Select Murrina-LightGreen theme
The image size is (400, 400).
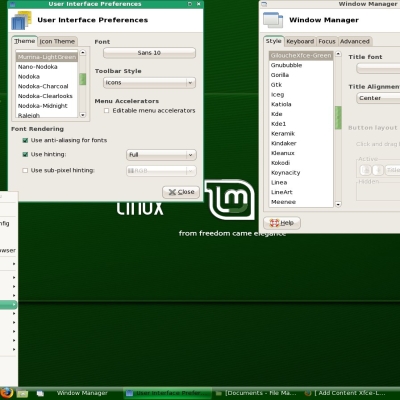pyautogui.click(x=47, y=57)
